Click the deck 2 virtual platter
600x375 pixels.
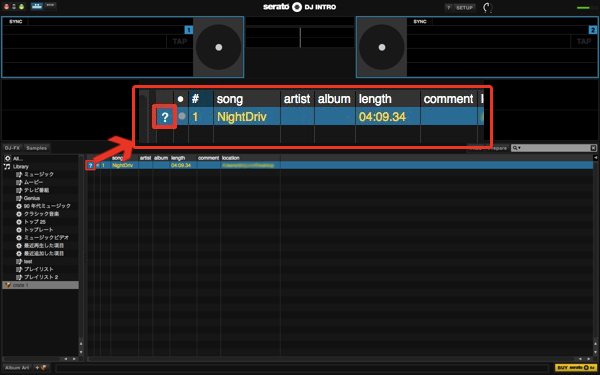click(382, 47)
